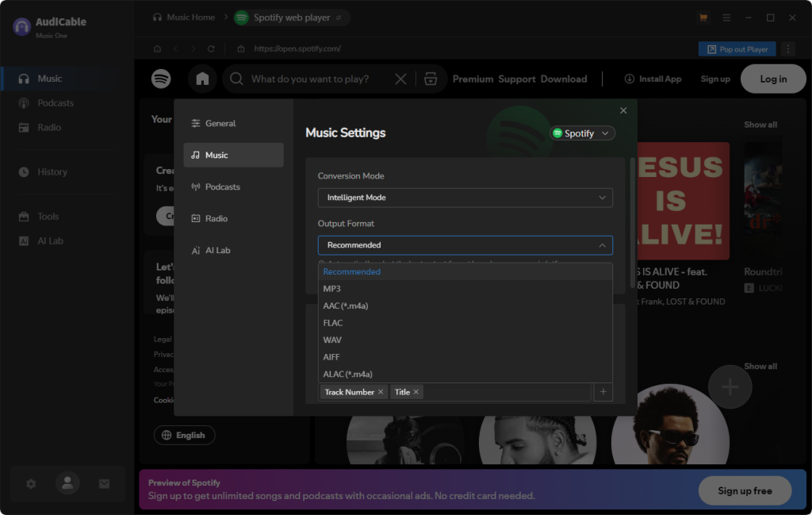Click Music Home in the breadcrumb
The height and width of the screenshot is (515, 812).
click(x=184, y=17)
